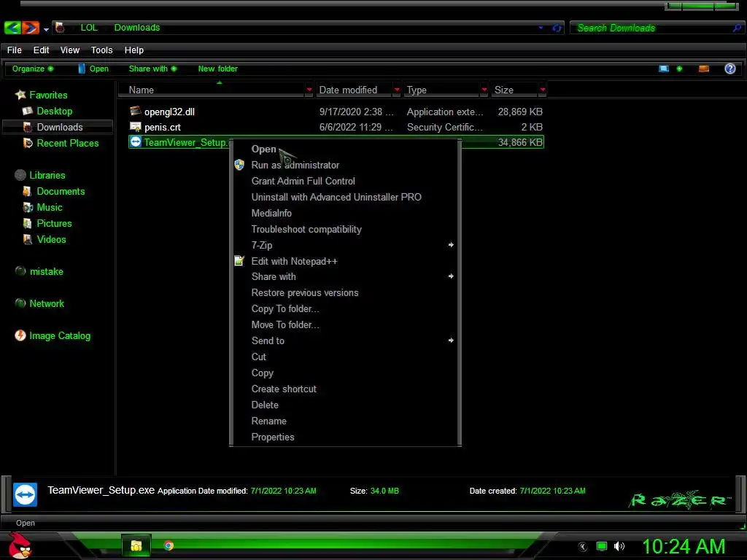This screenshot has width=747, height=560.
Task: Click the opengl32.dll file icon
Action: (136, 111)
